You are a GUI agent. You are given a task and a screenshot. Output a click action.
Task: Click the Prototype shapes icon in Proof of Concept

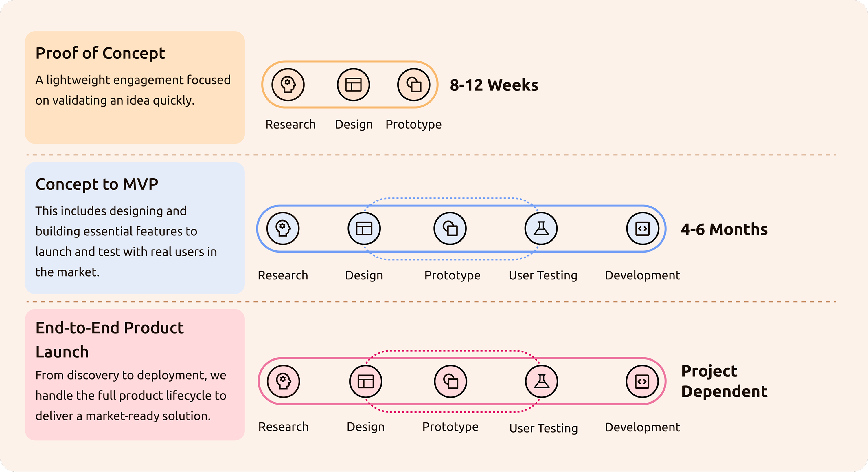414,85
